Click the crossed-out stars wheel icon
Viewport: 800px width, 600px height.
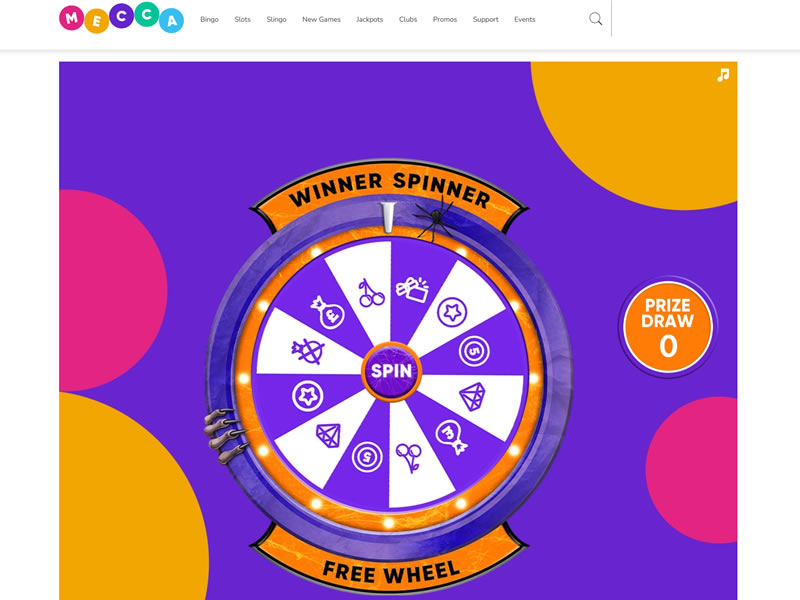click(308, 351)
